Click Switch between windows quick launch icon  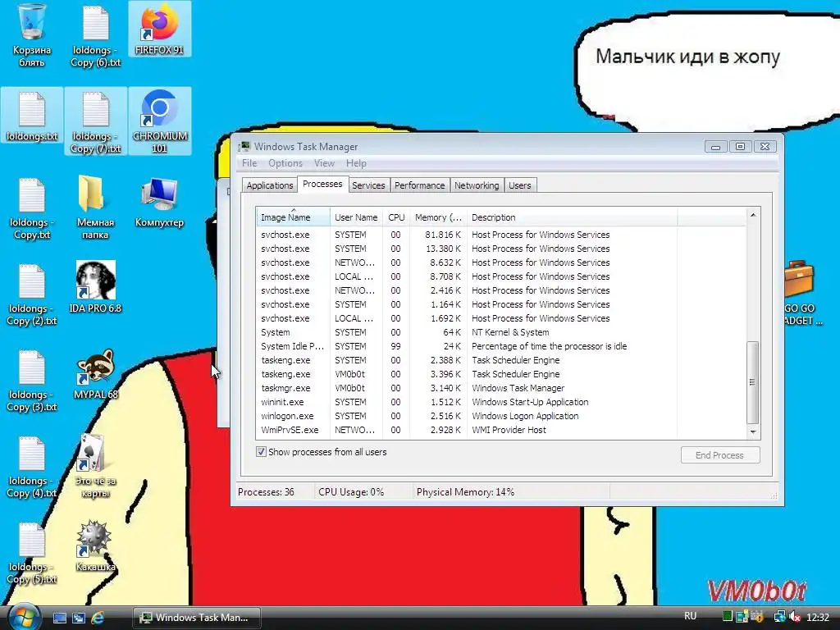[79, 618]
